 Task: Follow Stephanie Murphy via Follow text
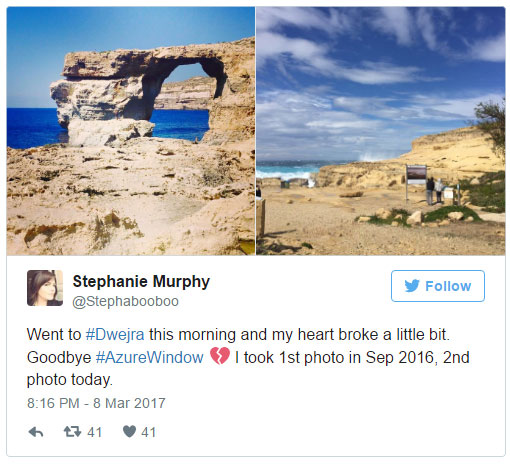pyautogui.click(x=448, y=286)
